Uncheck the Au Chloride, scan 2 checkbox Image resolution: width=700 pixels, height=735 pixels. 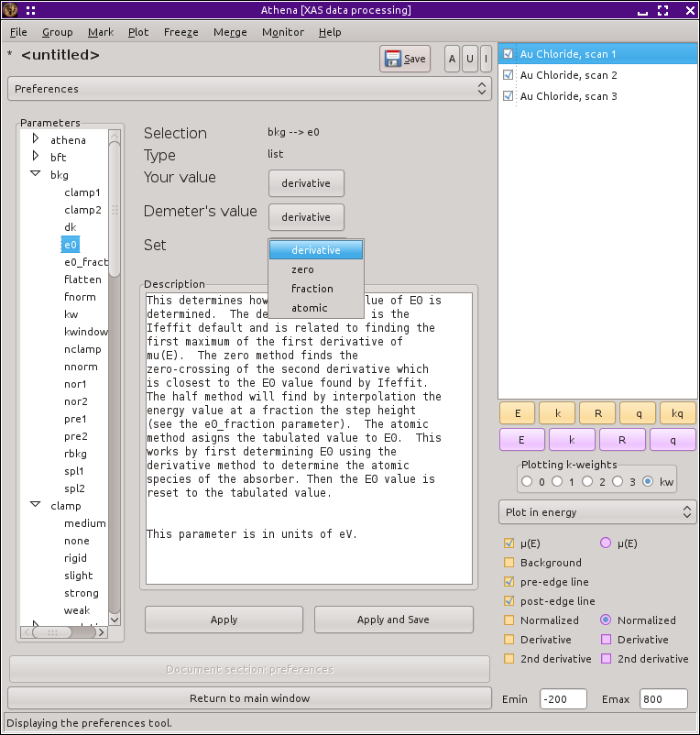(509, 75)
